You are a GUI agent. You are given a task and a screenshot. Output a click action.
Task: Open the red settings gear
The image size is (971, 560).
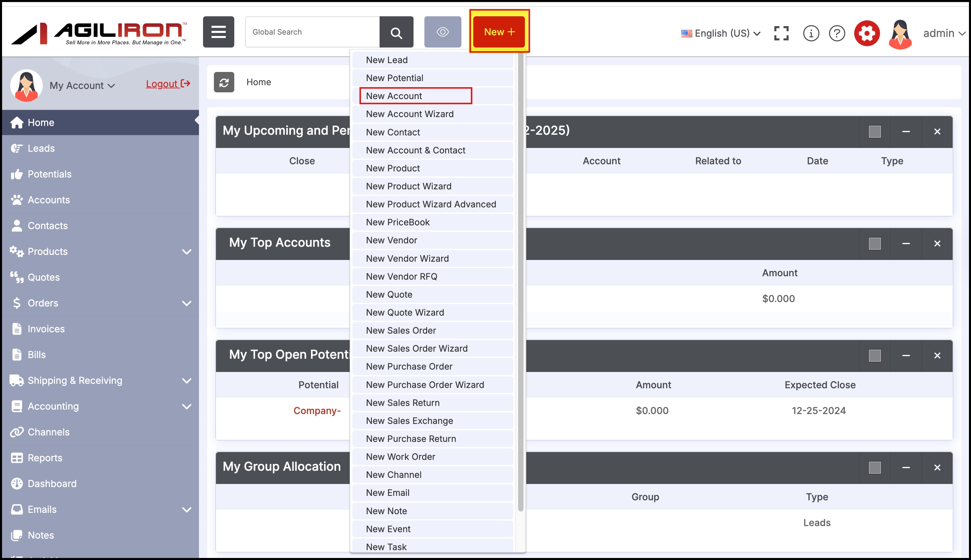click(x=867, y=33)
